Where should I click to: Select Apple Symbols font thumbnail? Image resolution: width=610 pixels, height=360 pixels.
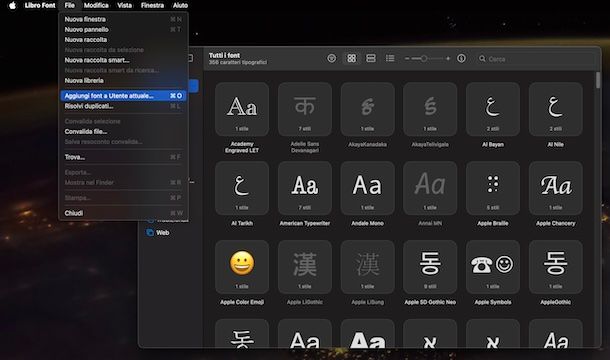tap(493, 267)
